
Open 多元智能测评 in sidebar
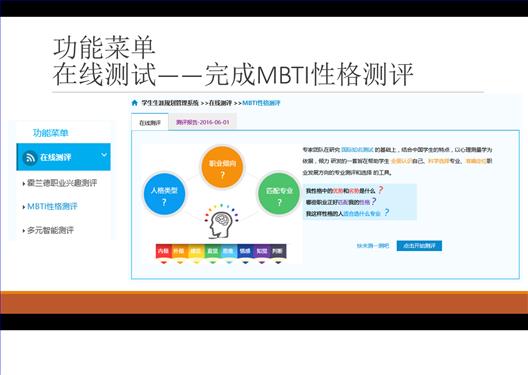point(50,231)
